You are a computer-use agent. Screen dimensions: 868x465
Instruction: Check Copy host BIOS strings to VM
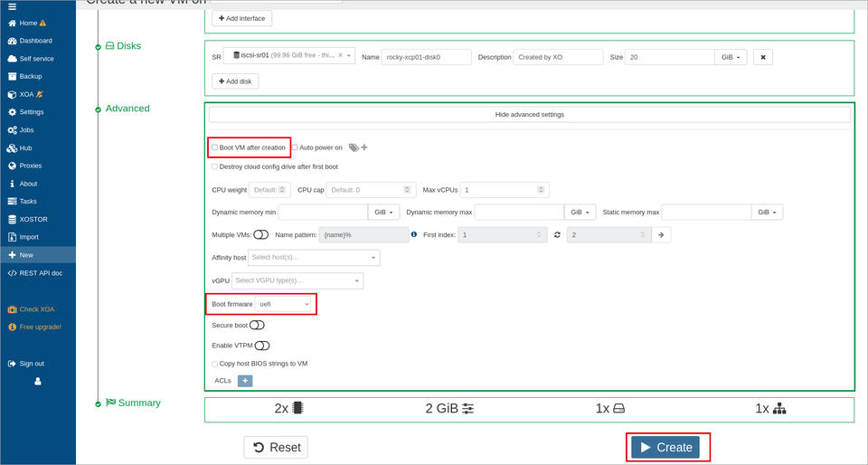click(215, 364)
